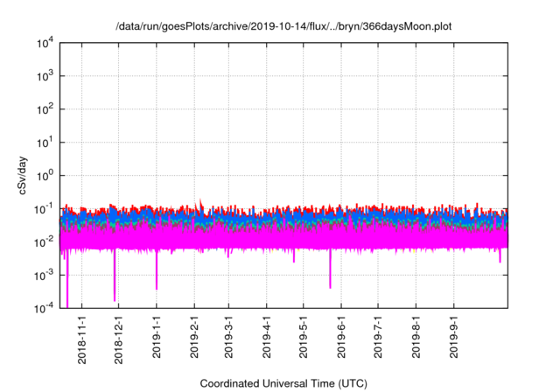The height and width of the screenshot is (392, 560).
Task: Click the 10^4 y-axis tick label
Action: [45, 43]
